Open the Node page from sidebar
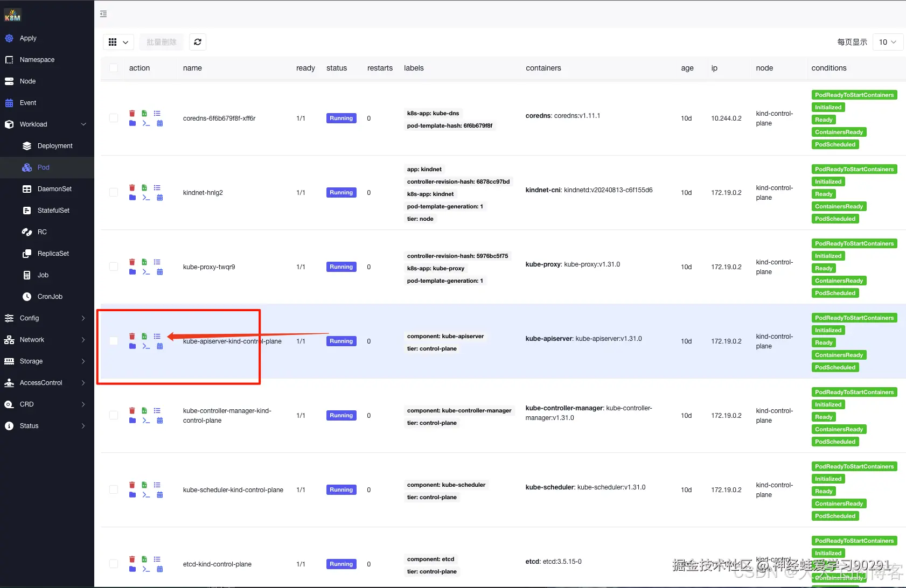 pyautogui.click(x=47, y=81)
